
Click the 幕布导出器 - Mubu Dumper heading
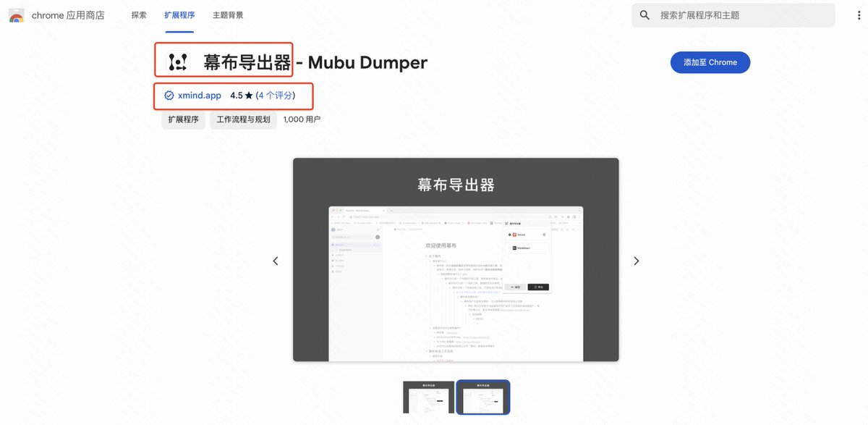click(315, 63)
